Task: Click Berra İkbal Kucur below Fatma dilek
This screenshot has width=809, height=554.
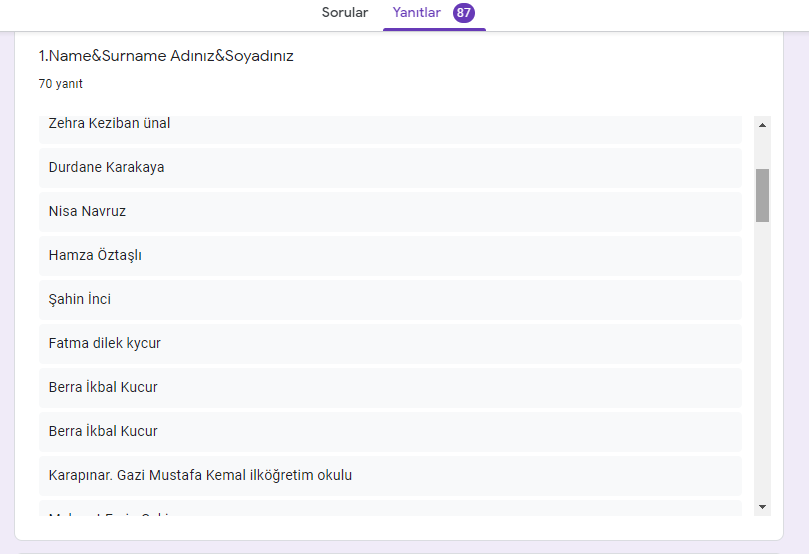Action: 390,387
